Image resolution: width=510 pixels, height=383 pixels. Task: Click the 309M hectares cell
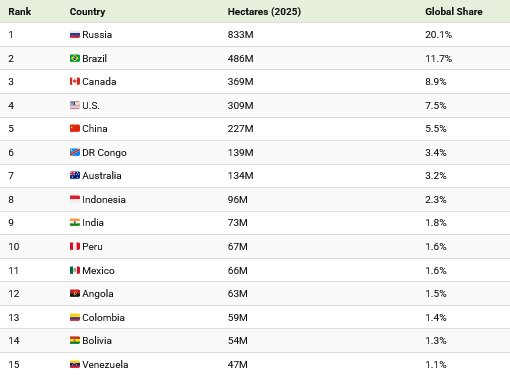(241, 105)
